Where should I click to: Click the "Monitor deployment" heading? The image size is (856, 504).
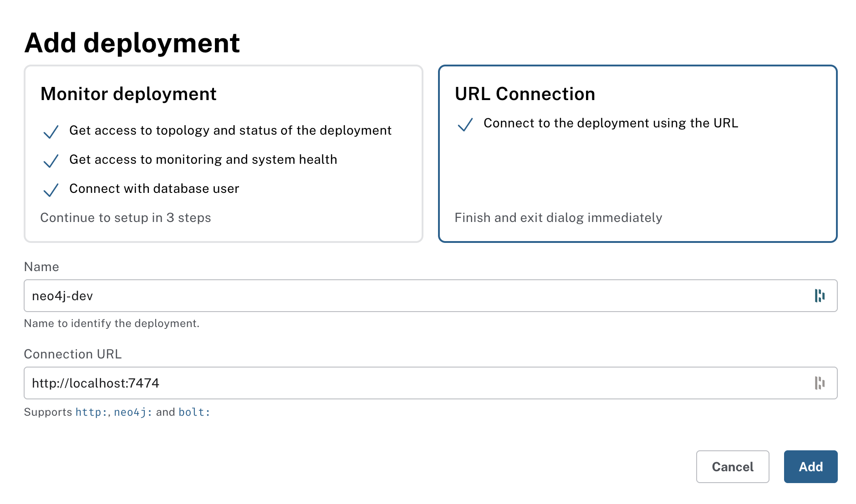pyautogui.click(x=128, y=94)
